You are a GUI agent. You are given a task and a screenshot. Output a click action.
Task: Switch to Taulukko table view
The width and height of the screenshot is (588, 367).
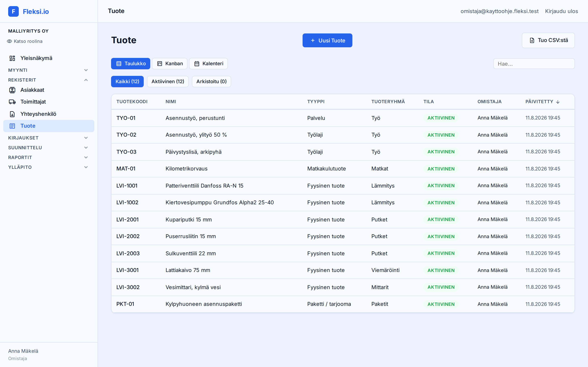coord(130,64)
